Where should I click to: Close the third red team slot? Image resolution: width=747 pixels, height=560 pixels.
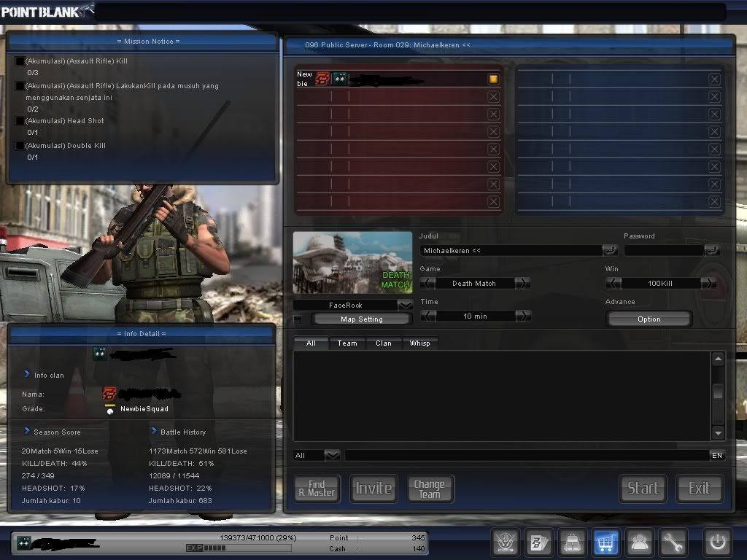click(x=494, y=114)
